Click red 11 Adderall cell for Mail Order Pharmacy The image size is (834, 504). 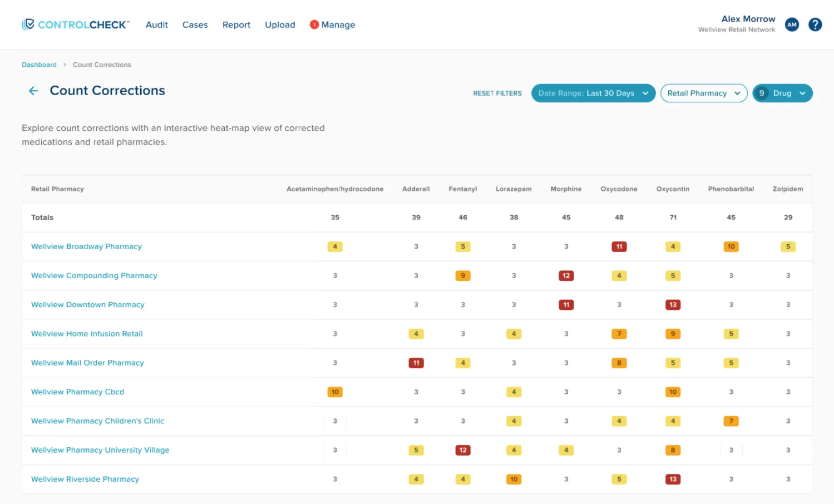[x=416, y=363]
